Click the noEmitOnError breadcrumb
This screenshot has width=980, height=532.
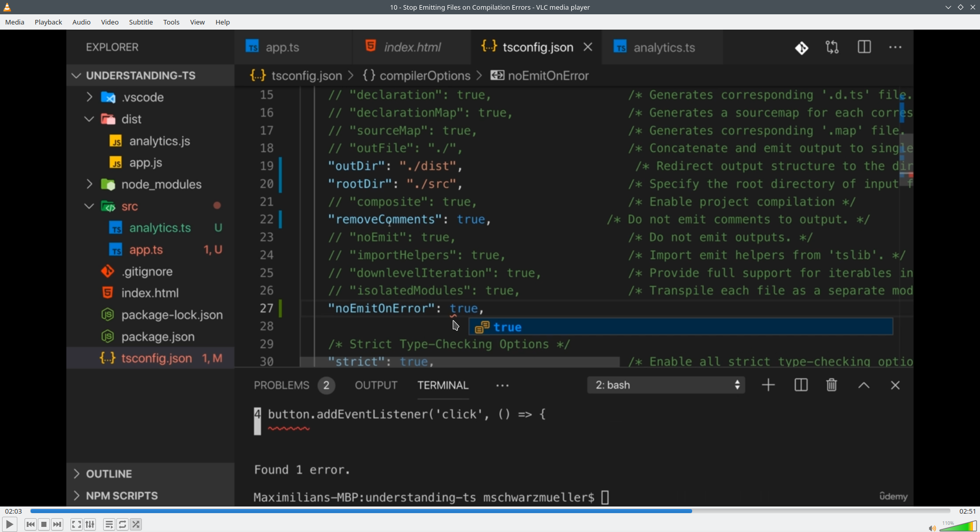540,76
